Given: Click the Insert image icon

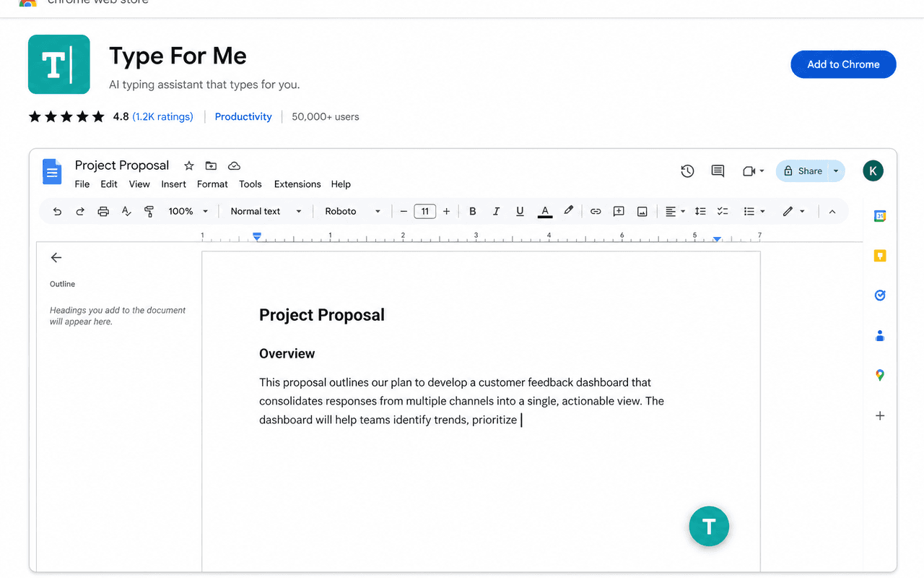Looking at the screenshot, I should (x=642, y=212).
